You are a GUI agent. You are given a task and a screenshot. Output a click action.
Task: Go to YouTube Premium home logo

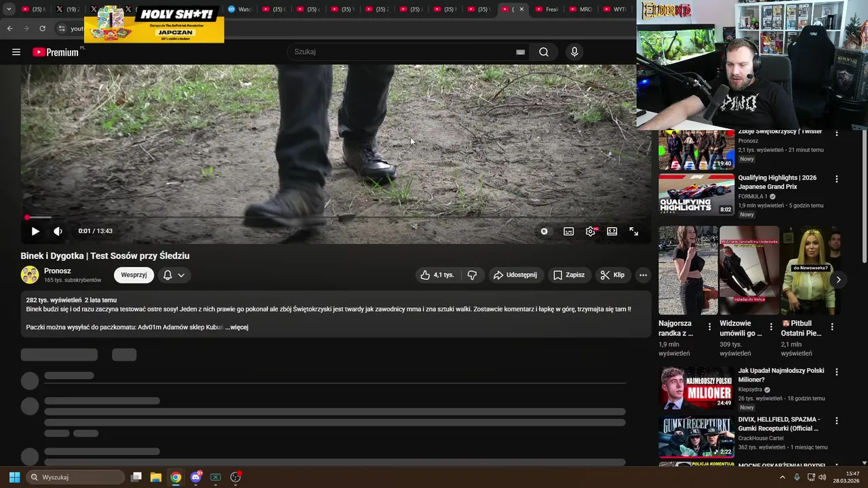tap(56, 52)
